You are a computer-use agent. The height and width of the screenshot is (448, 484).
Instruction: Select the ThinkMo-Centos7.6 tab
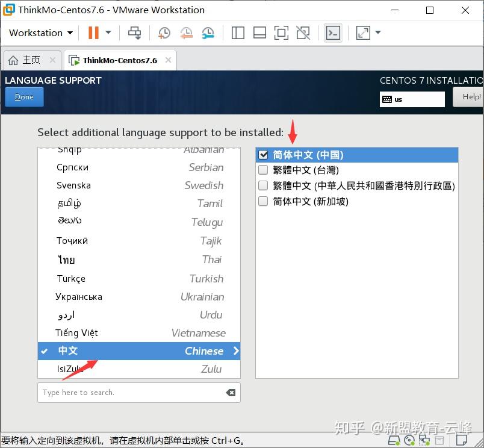tap(120, 60)
